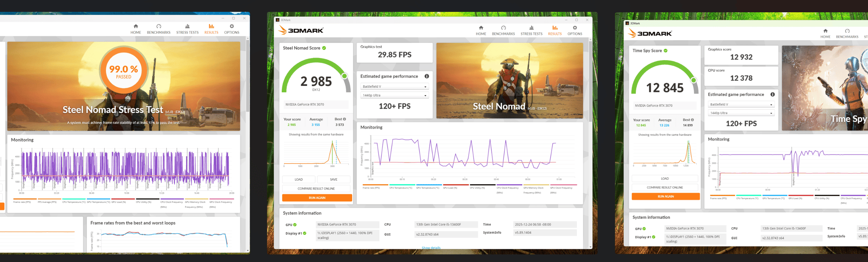Open Battlefield V game dropdown in Time Spy window
Image resolution: width=868 pixels, height=262 pixels.
click(741, 104)
